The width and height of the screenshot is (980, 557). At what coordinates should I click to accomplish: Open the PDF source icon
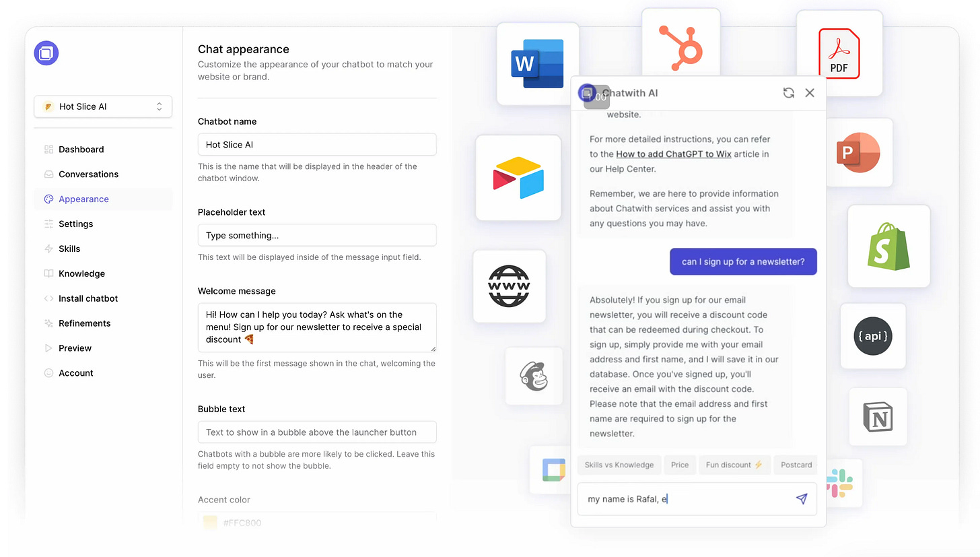(x=839, y=53)
